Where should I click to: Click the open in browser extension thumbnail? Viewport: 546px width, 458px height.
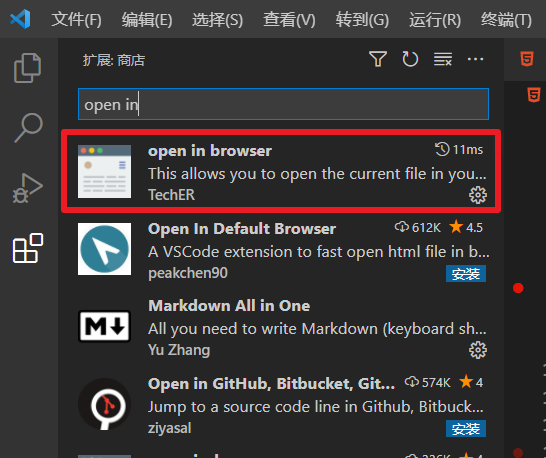tap(104, 171)
